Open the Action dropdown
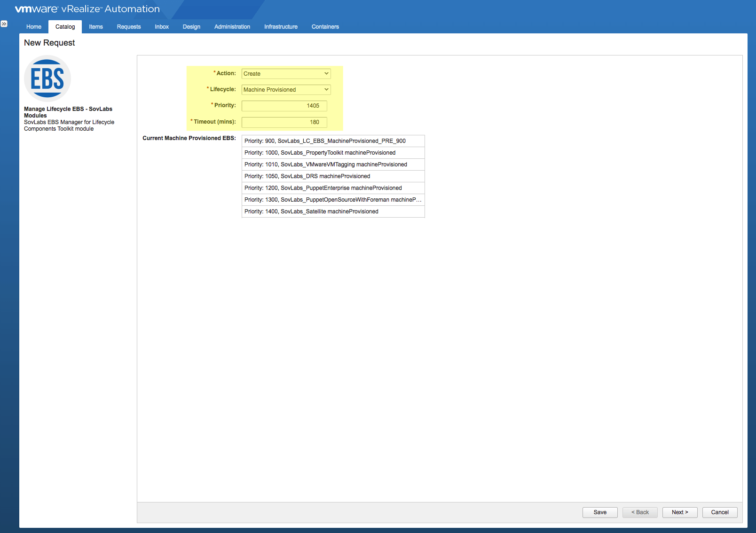Viewport: 756px width, 533px height. 286,74
